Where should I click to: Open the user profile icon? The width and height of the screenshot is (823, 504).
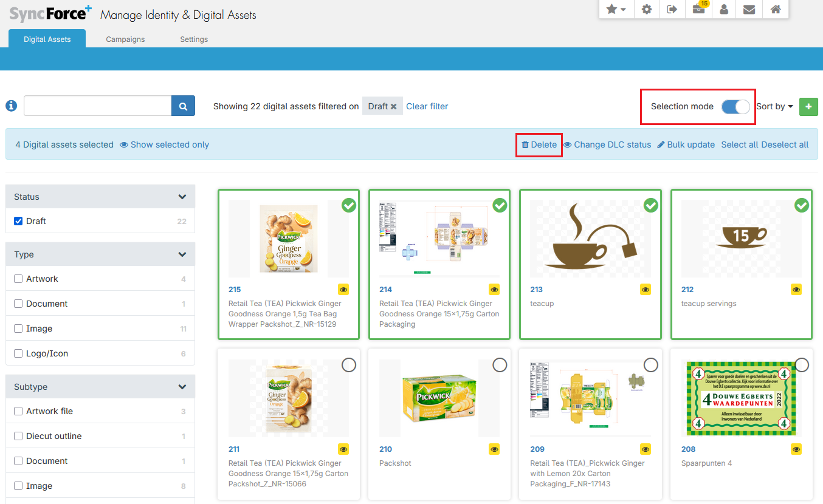point(724,9)
